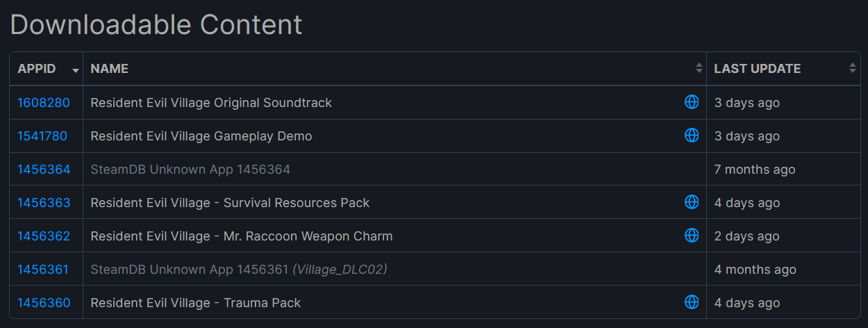Open app ID 1456364 link

point(44,170)
